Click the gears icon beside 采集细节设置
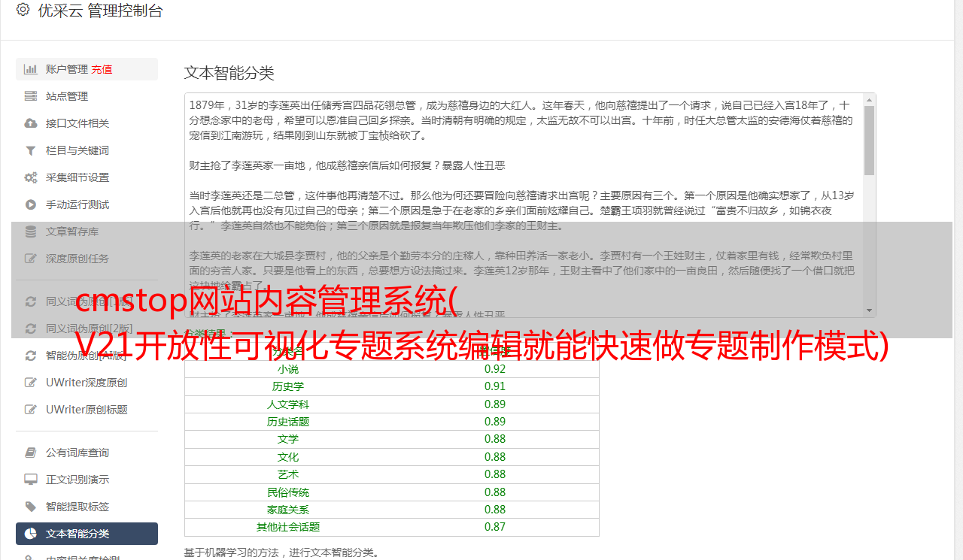 pyautogui.click(x=31, y=177)
